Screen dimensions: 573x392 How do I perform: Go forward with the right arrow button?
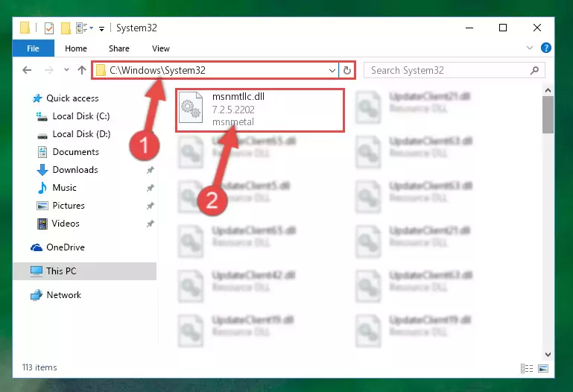48,70
